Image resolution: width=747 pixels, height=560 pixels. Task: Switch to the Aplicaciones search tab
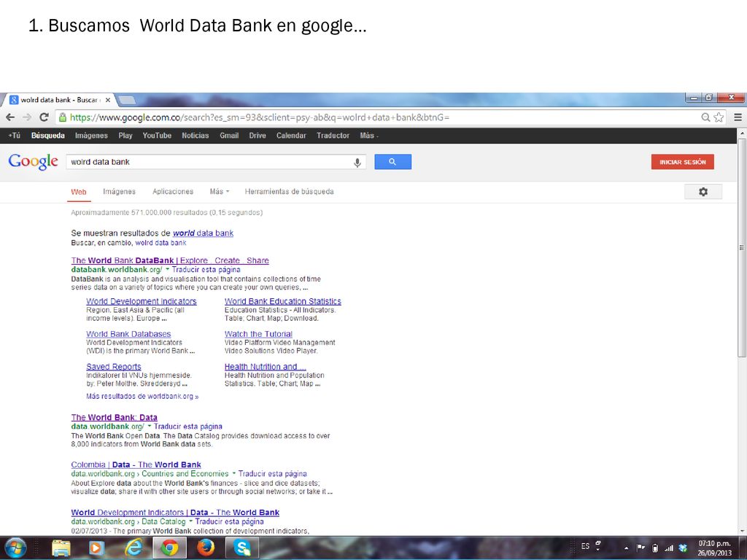pos(173,192)
